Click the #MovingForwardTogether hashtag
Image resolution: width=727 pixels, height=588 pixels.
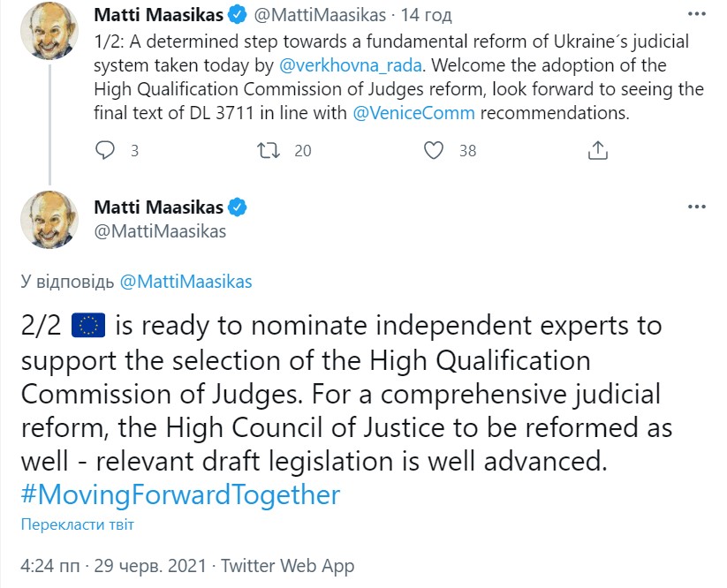point(180,494)
